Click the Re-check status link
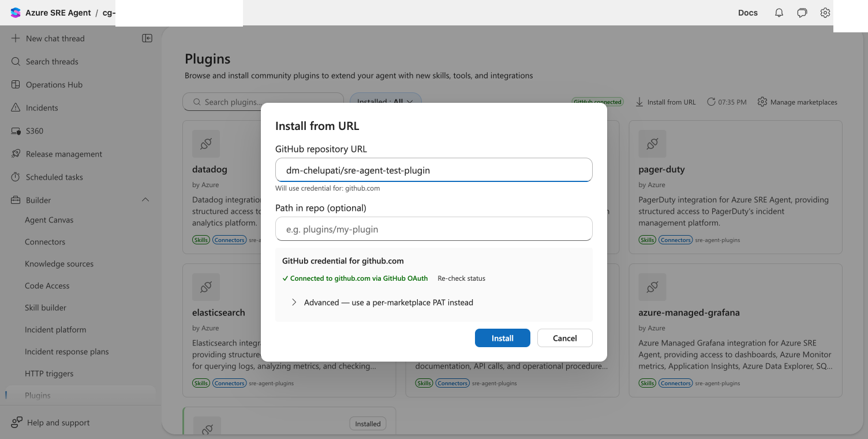Image resolution: width=868 pixels, height=439 pixels. tap(461, 278)
